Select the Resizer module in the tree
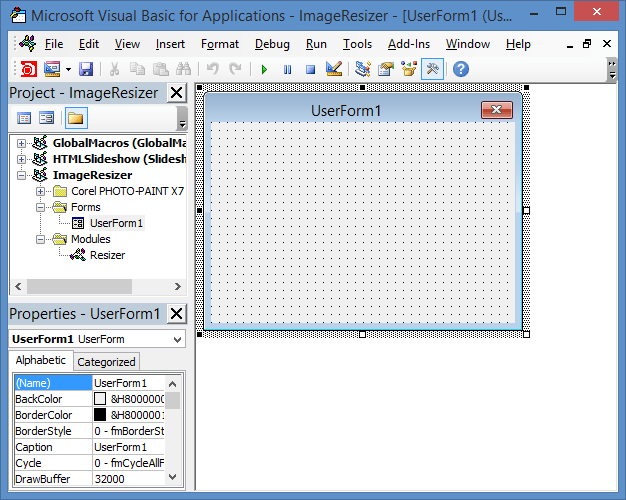Image resolution: width=626 pixels, height=500 pixels. click(107, 255)
